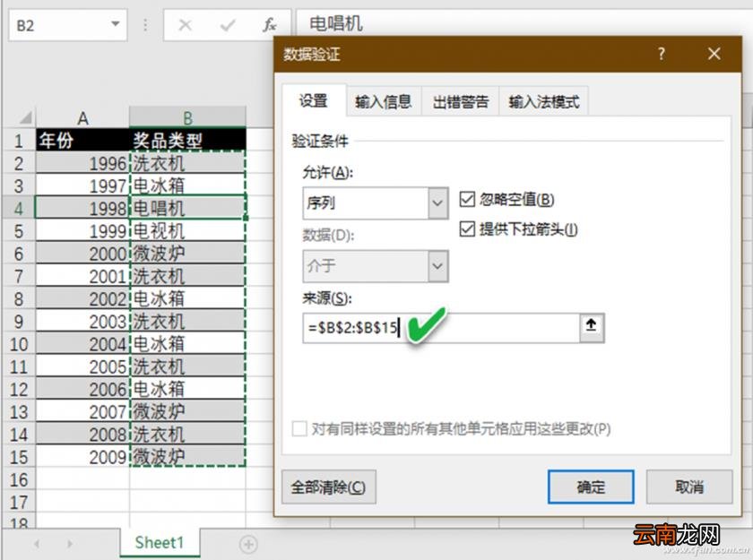Click the Name Box showing B2

click(68, 24)
